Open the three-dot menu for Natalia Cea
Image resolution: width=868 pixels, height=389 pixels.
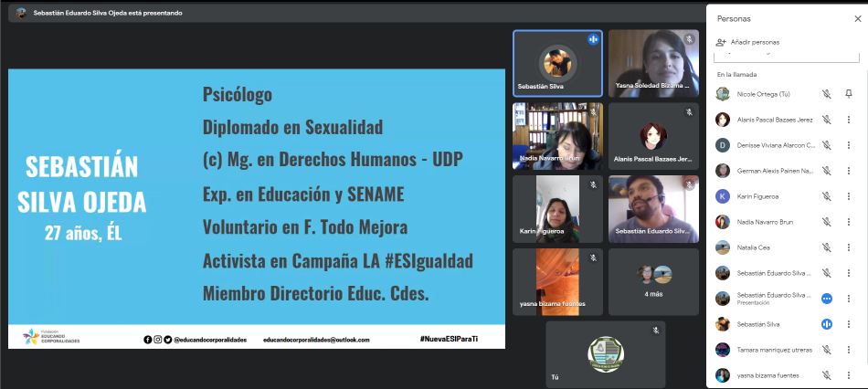(849, 247)
